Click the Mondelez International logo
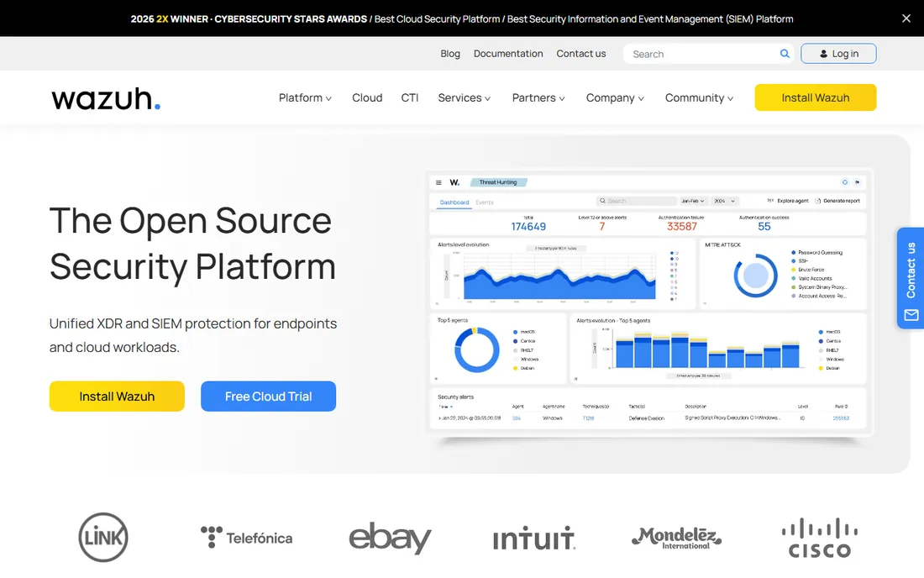This screenshot has width=924, height=578. (x=677, y=538)
